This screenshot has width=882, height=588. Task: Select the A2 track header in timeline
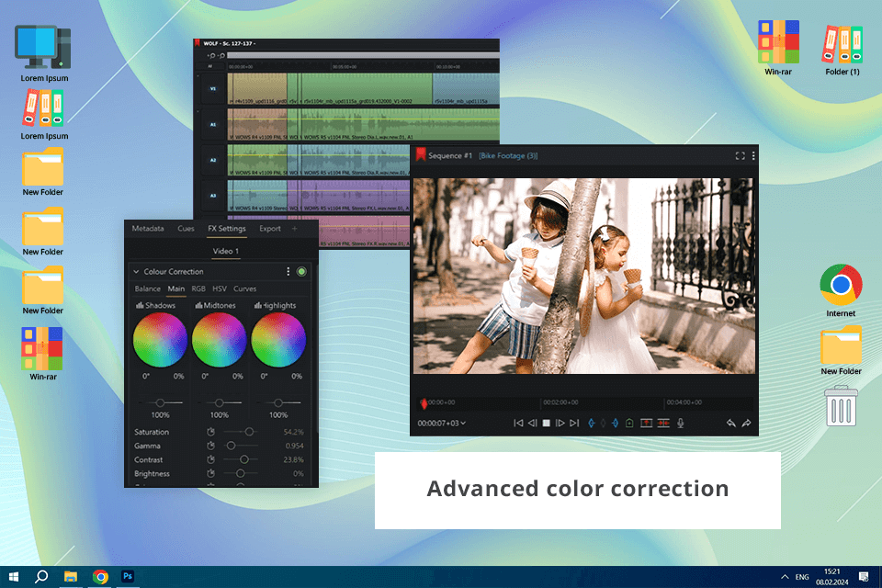[212, 161]
